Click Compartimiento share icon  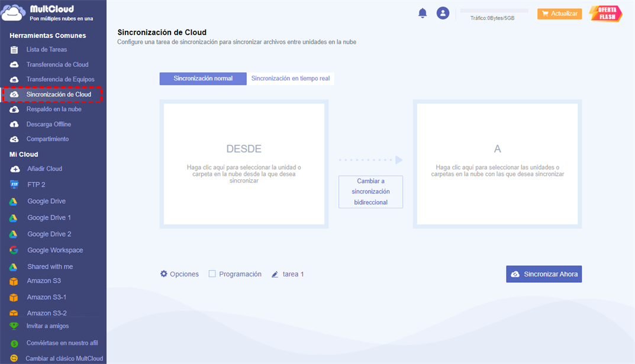click(x=14, y=139)
